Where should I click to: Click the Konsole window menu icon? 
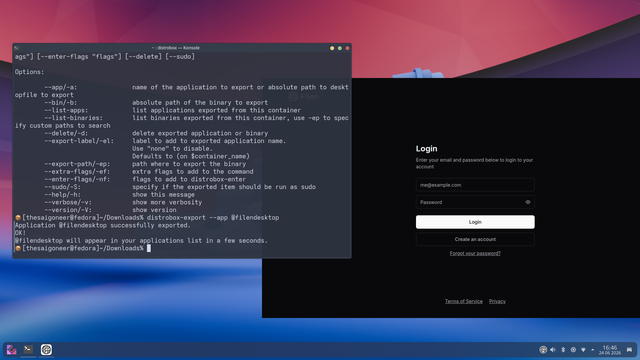(17, 48)
